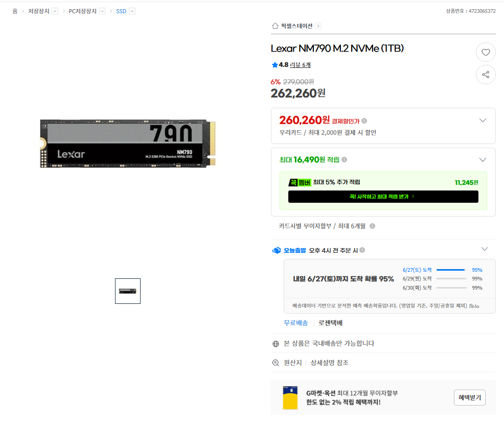Viewport: 504px width, 429px height.
Task: Visit 픽셀스테이션 seller store link
Action: (x=296, y=26)
